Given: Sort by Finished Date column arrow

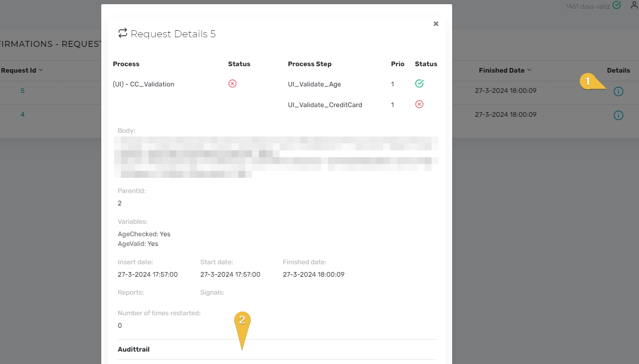Looking at the screenshot, I should pos(529,70).
